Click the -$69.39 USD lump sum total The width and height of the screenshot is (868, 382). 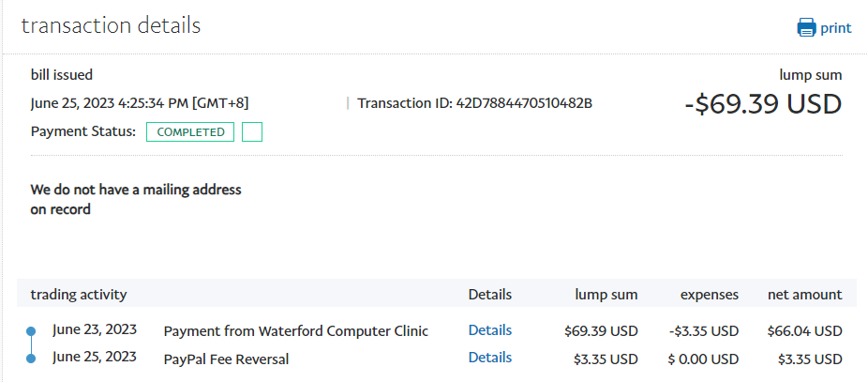pyautogui.click(x=763, y=105)
